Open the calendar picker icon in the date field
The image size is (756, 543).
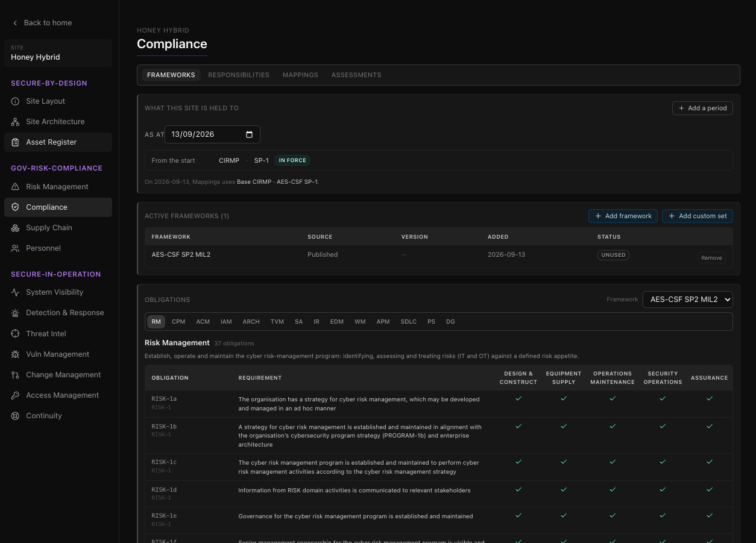click(250, 134)
